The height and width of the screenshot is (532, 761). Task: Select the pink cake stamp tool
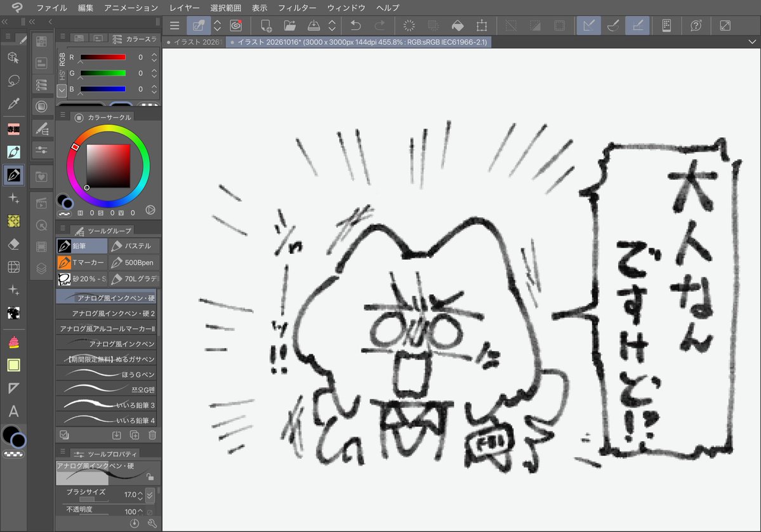tap(13, 342)
